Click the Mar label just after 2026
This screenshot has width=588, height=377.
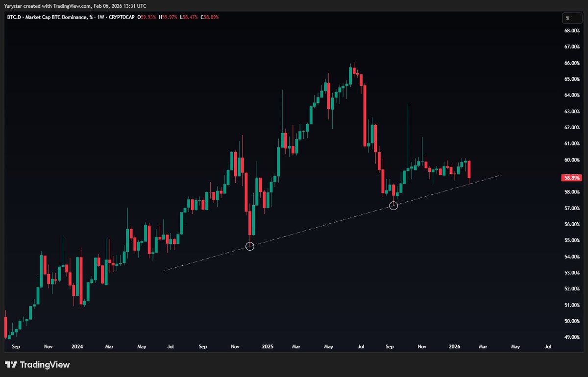(x=483, y=347)
